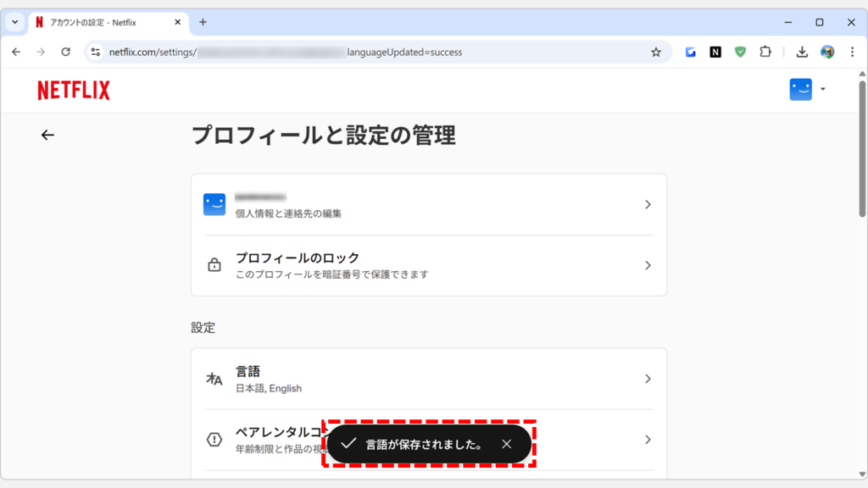This screenshot has width=868, height=488.
Task: View site information icon in address bar
Action: 95,52
